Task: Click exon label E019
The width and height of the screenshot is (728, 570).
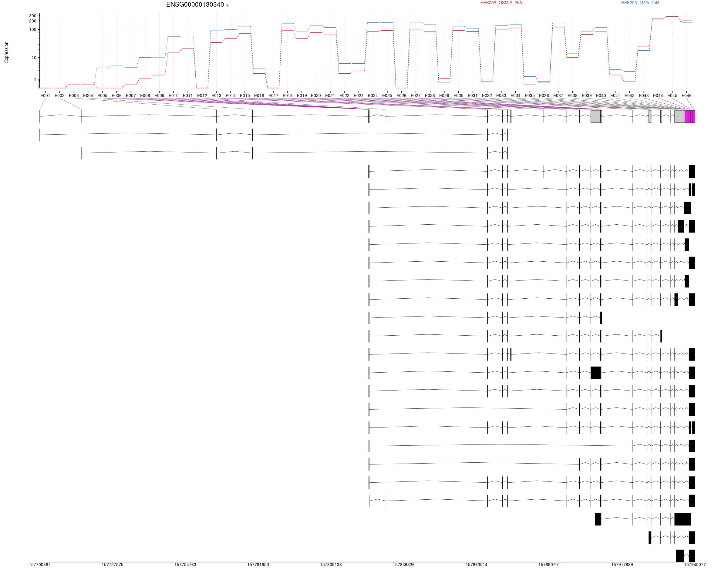Action: 302,96
